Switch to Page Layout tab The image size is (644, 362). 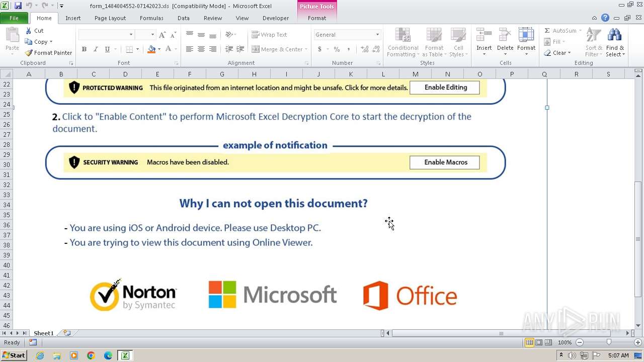click(110, 18)
